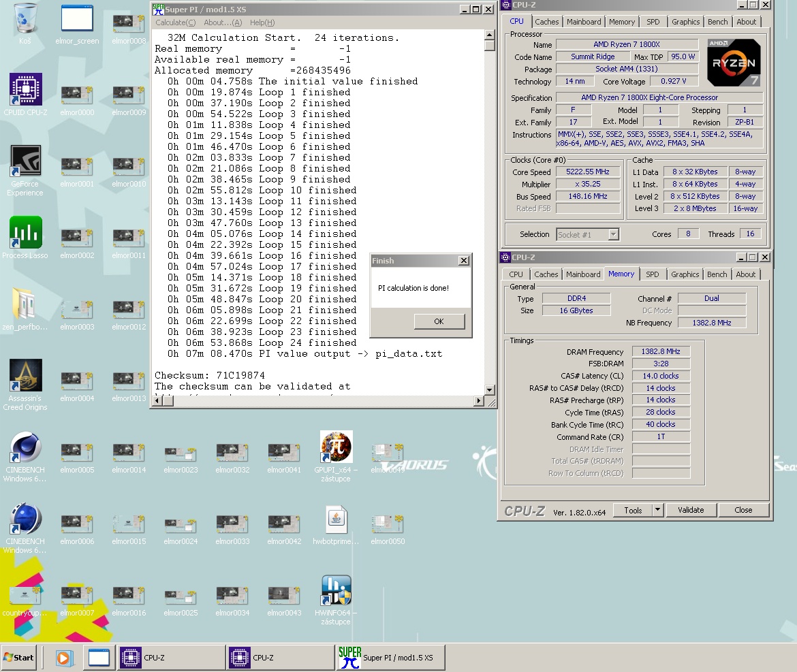Viewport: 797px width, 672px height.
Task: Click the Close button in CPU-Z
Action: point(743,510)
